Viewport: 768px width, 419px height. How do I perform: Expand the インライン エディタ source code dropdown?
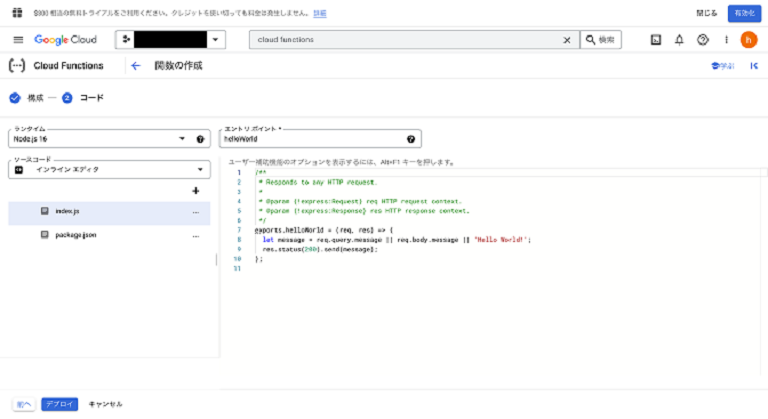(x=200, y=169)
